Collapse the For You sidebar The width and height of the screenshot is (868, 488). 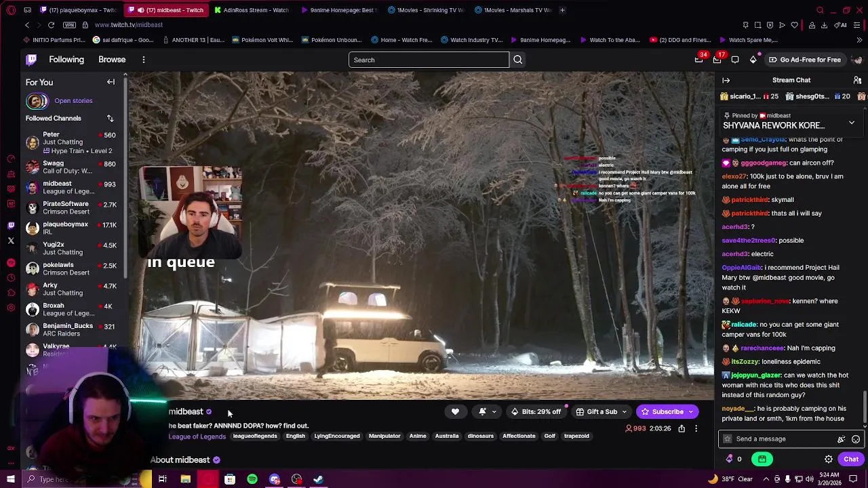[111, 82]
